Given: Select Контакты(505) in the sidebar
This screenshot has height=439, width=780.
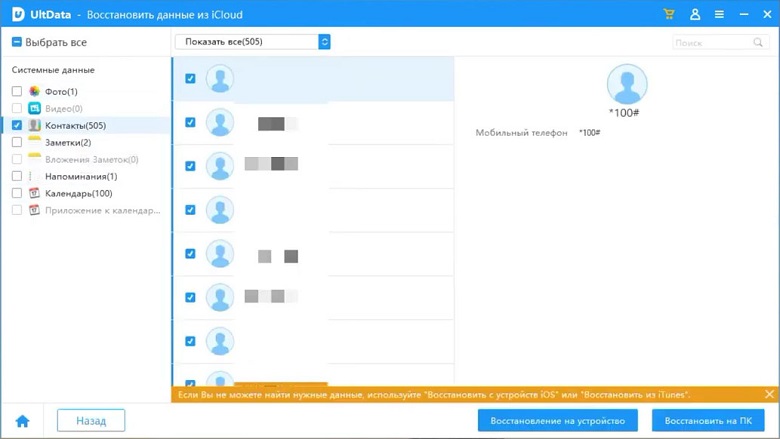Looking at the screenshot, I should (76, 125).
